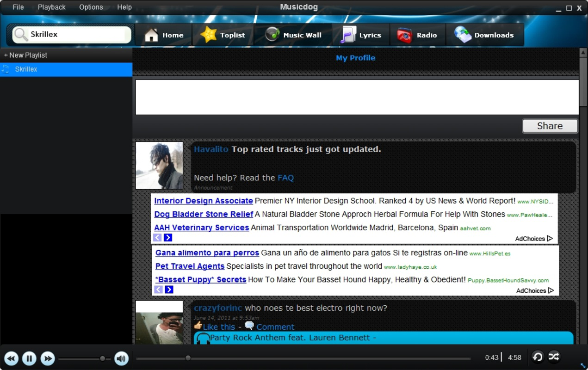Open the Radio tab
The image size is (588, 370).
click(x=417, y=35)
